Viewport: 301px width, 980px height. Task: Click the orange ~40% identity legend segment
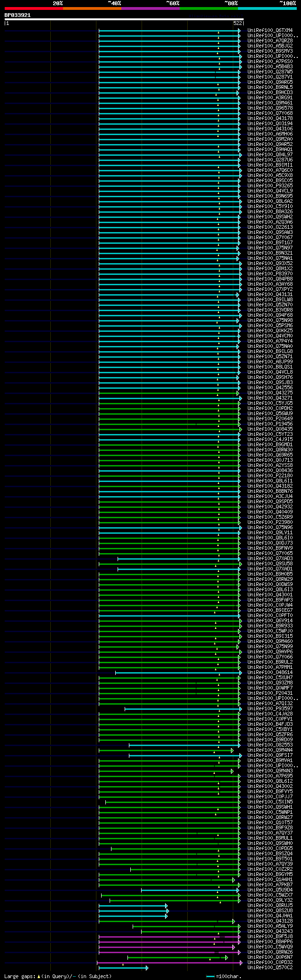click(x=92, y=8)
